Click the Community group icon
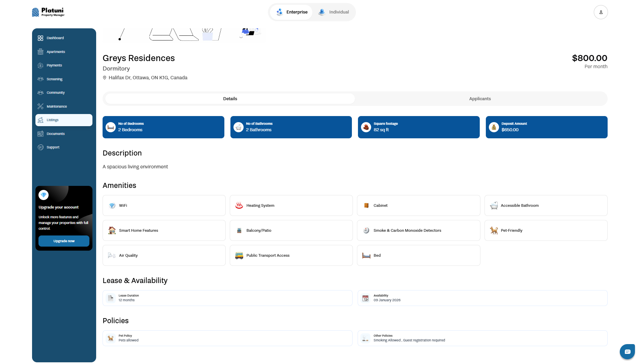639x364 pixels. pos(40,93)
